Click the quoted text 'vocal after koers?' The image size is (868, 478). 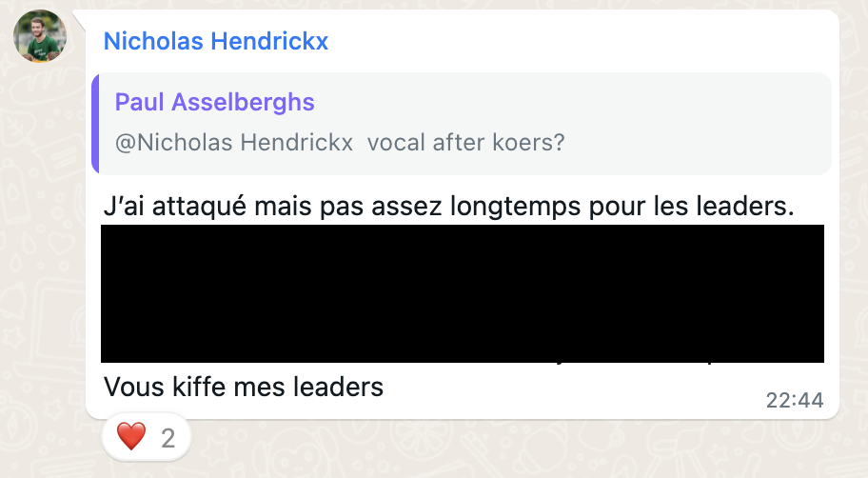(466, 143)
